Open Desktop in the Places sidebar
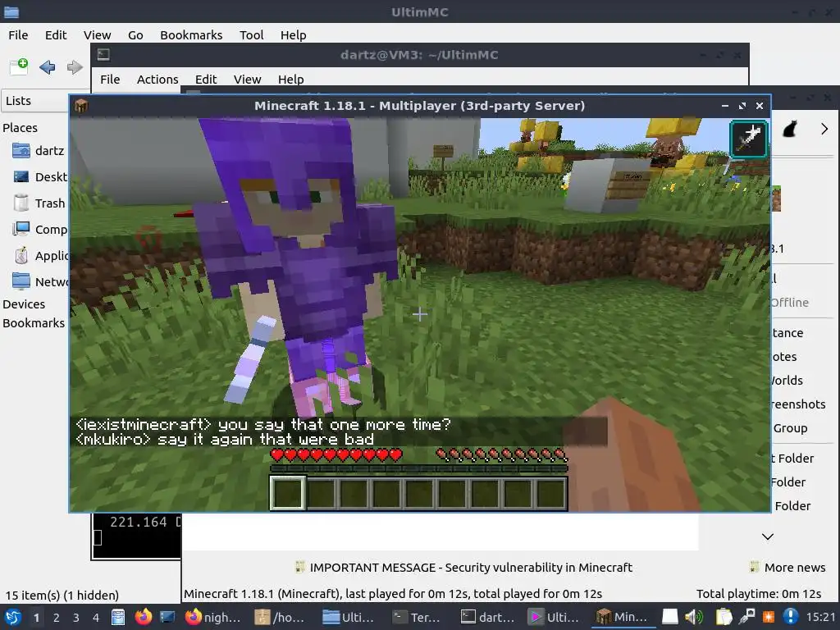The image size is (840, 630). 39,177
